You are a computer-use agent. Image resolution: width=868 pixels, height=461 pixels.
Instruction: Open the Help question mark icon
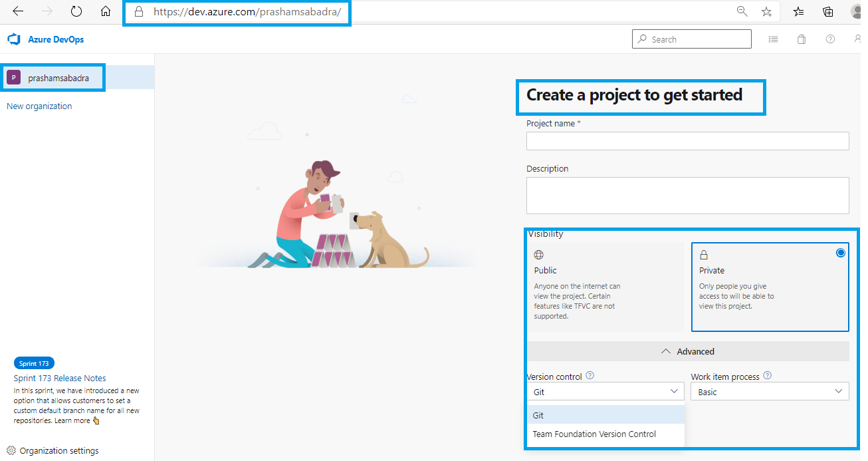[x=829, y=39]
